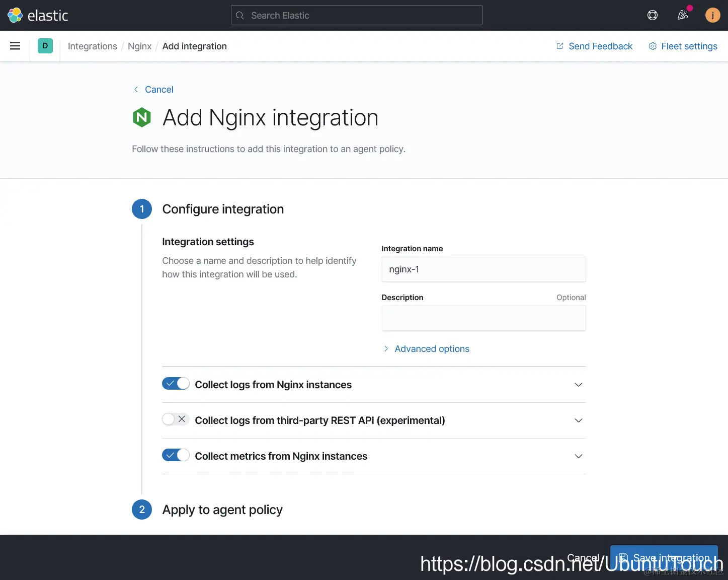728x580 pixels.
Task: Click Save integration button
Action: pyautogui.click(x=664, y=557)
